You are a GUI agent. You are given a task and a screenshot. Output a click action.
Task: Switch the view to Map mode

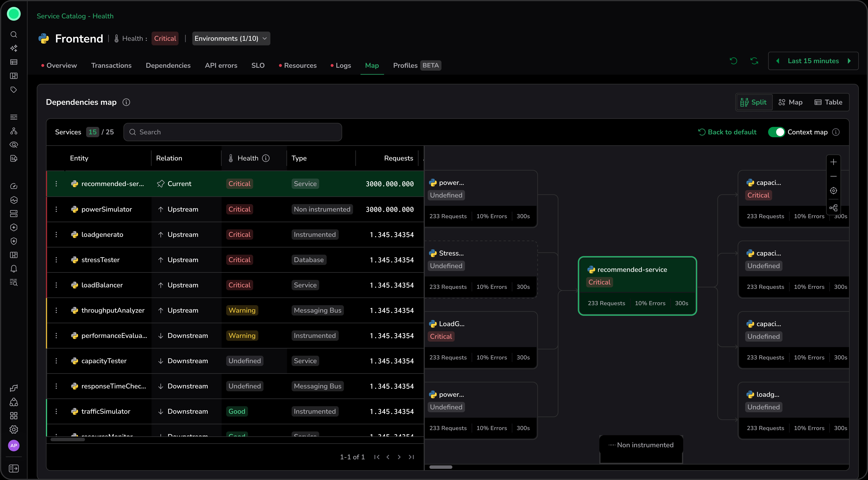point(790,102)
